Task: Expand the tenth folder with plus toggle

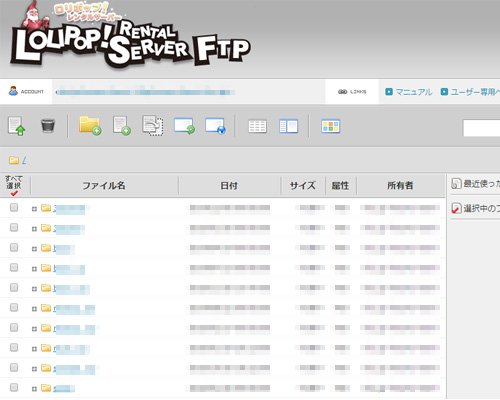Action: tap(34, 389)
